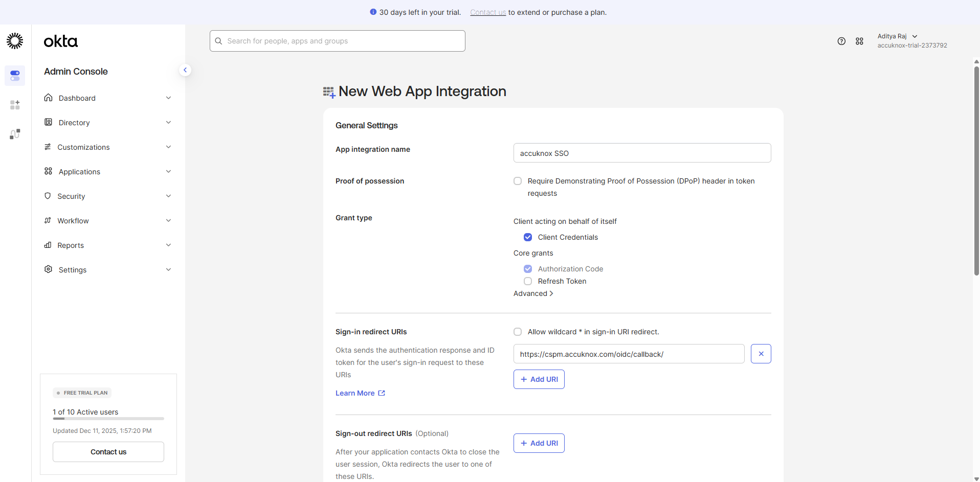Remove the sign-in redirect URI with X

pyautogui.click(x=761, y=354)
